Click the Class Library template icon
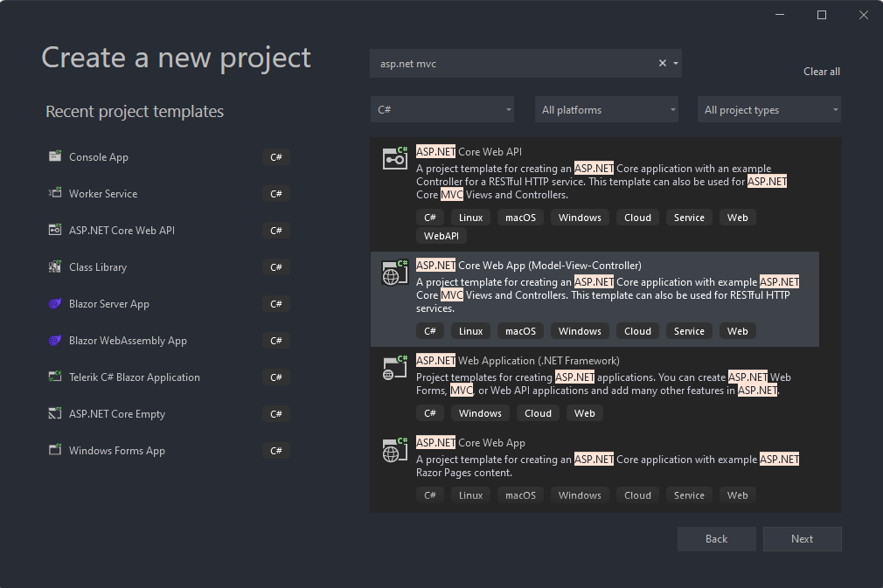 54,267
